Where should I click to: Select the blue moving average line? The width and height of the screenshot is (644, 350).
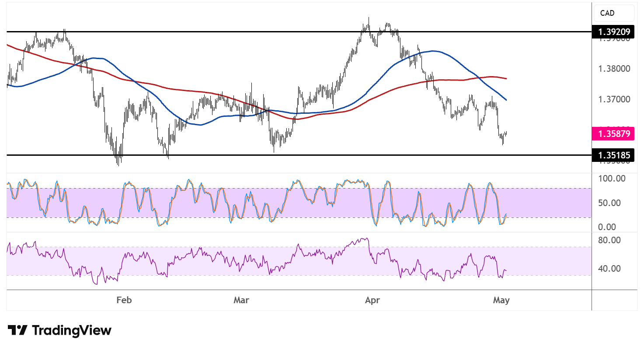(x=433, y=51)
